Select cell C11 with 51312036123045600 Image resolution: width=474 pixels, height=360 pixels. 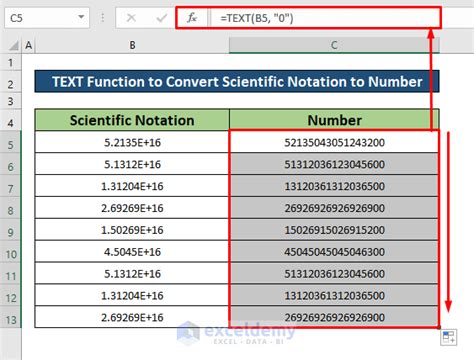click(x=334, y=274)
